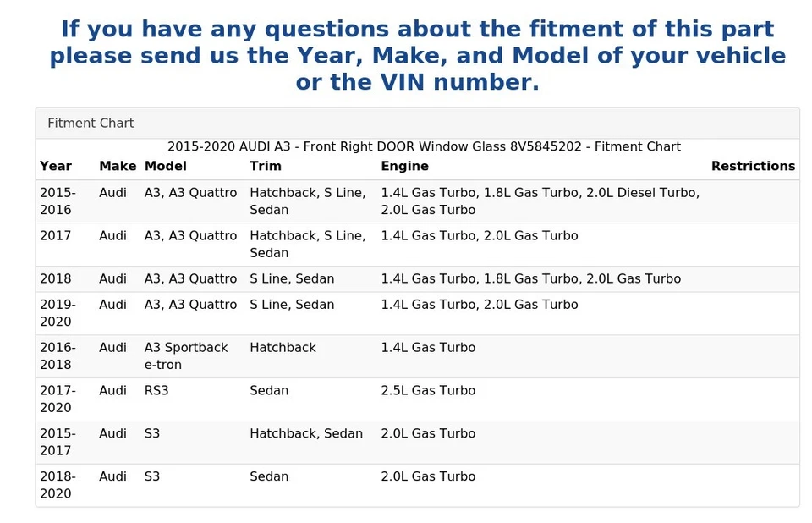Click the Fitment Chart panel header
This screenshot has width=812, height=523.
(91, 124)
